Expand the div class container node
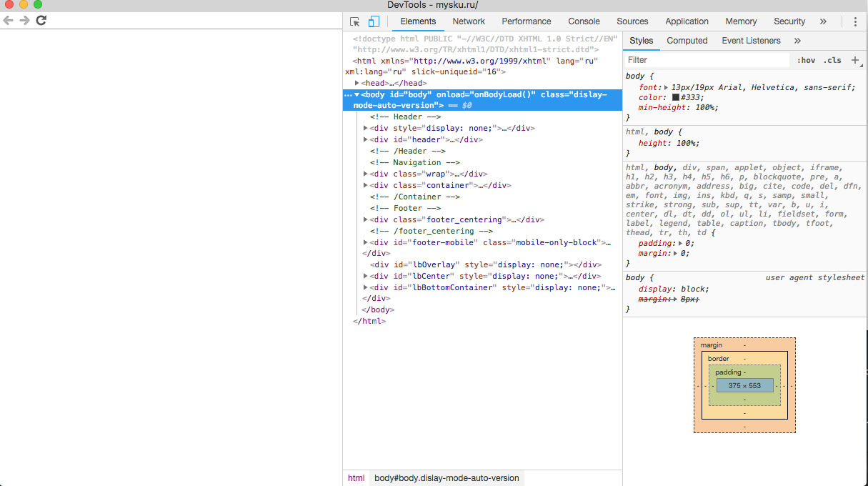868x486 pixels. [366, 186]
